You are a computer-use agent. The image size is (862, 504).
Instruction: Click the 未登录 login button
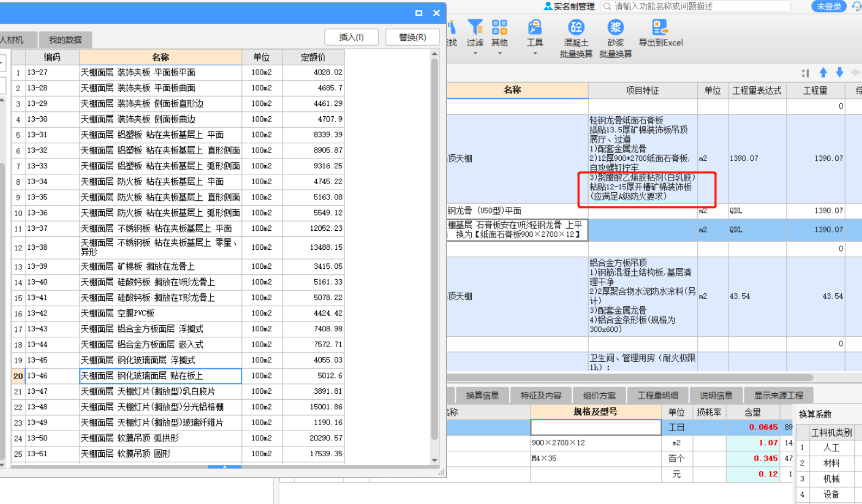pos(829,6)
